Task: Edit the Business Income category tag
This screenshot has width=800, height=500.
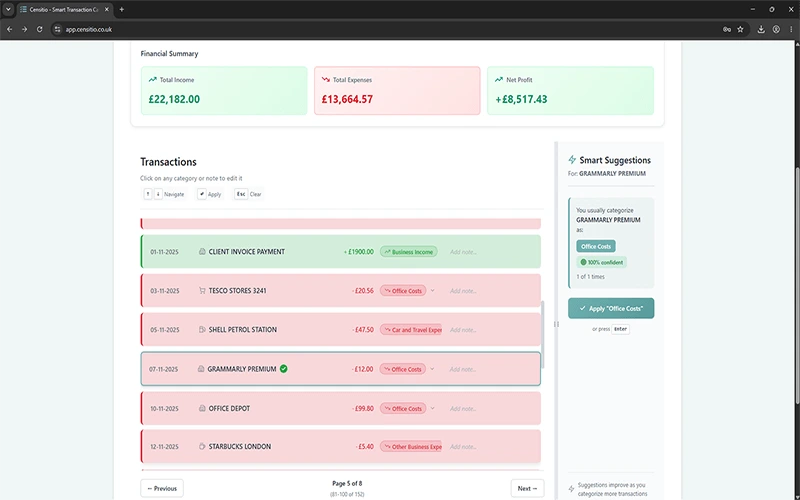Action: coord(409,252)
